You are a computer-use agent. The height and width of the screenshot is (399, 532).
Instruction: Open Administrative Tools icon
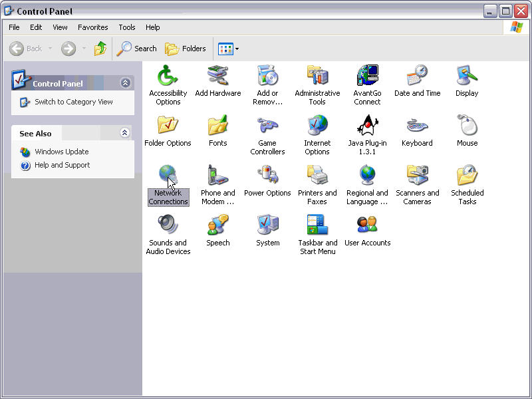(317, 75)
